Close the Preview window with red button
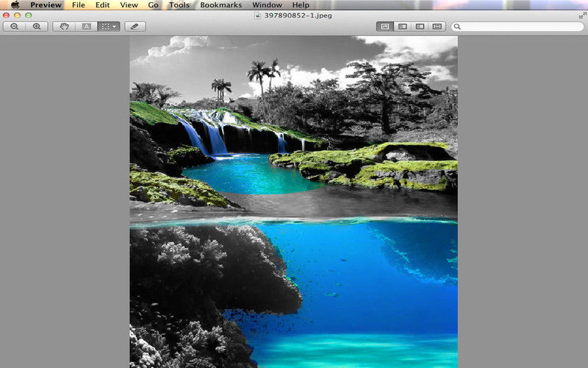This screenshot has width=588, height=368. (x=7, y=15)
